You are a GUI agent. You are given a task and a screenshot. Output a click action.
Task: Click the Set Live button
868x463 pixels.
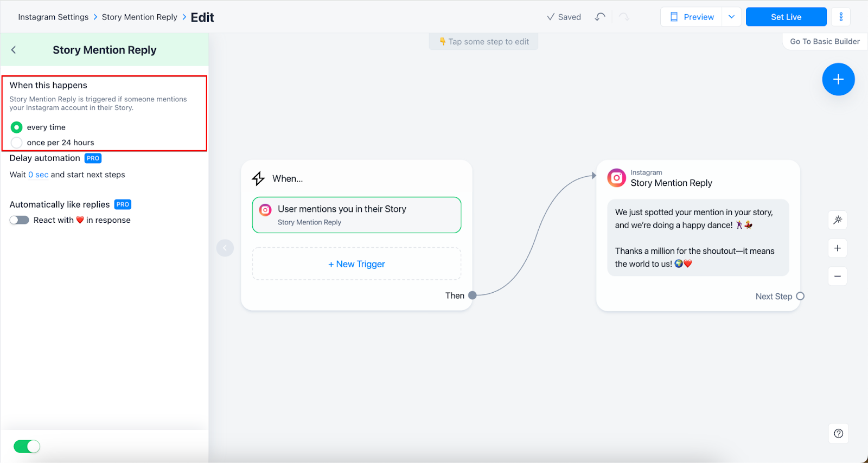[786, 17]
